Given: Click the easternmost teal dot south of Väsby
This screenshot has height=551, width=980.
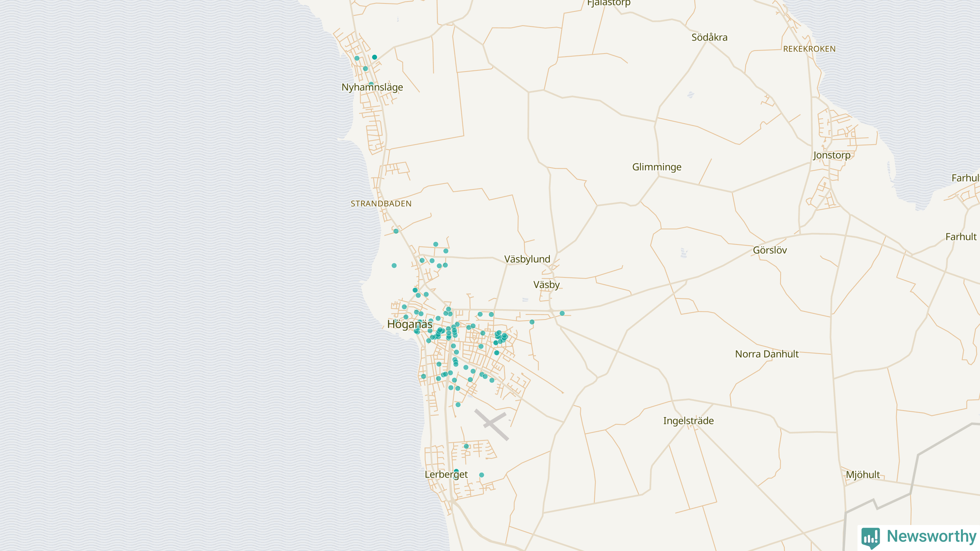Looking at the screenshot, I should (562, 313).
